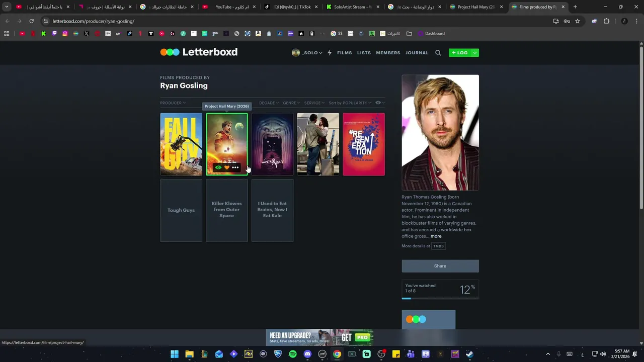
Task: Open Steam from the taskbar
Action: pos(469,354)
